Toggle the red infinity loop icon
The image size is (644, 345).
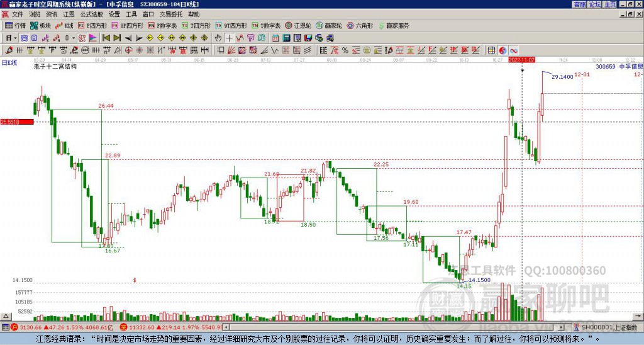coord(514,50)
